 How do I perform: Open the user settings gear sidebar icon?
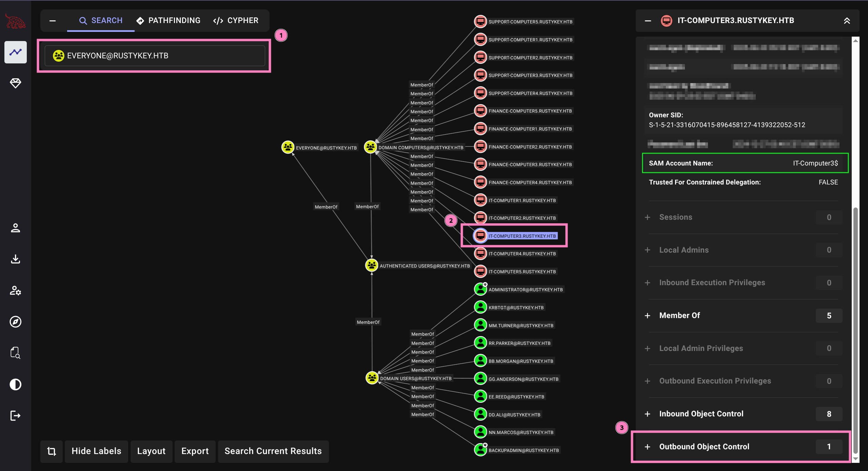tap(16, 291)
